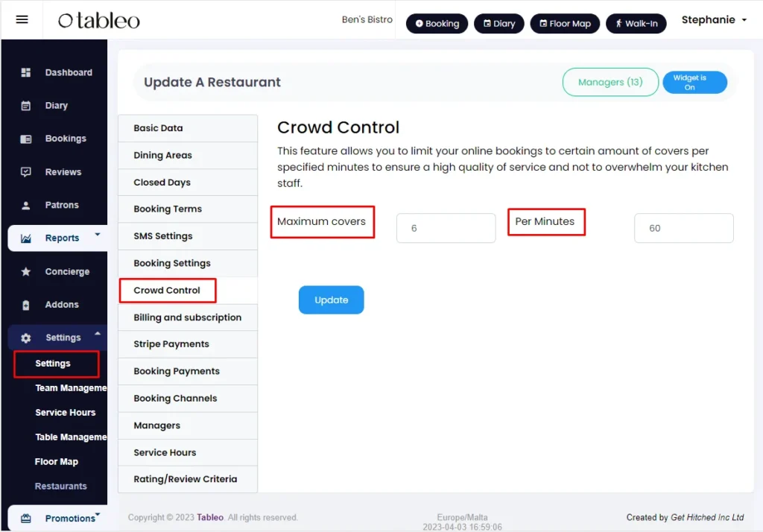
Task: Click the Maximum covers input field
Action: (x=446, y=228)
